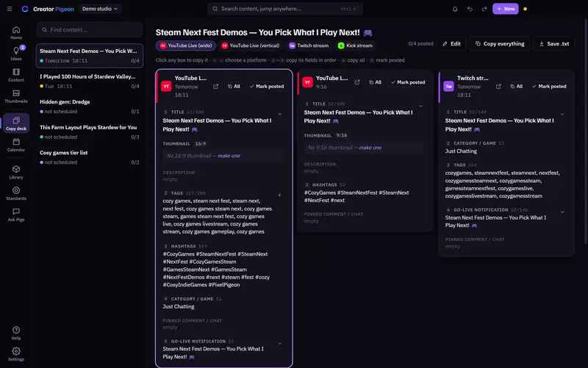The height and width of the screenshot is (368, 588).
Task: Open Content in sidebar
Action: 16,75
